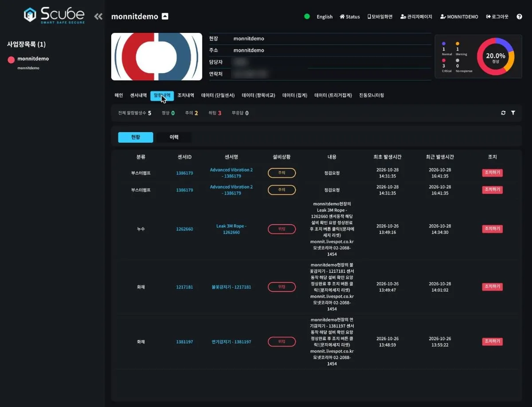The image size is (532, 407).
Task: Click the 20.0% 정상 donut chart
Action: point(496,57)
